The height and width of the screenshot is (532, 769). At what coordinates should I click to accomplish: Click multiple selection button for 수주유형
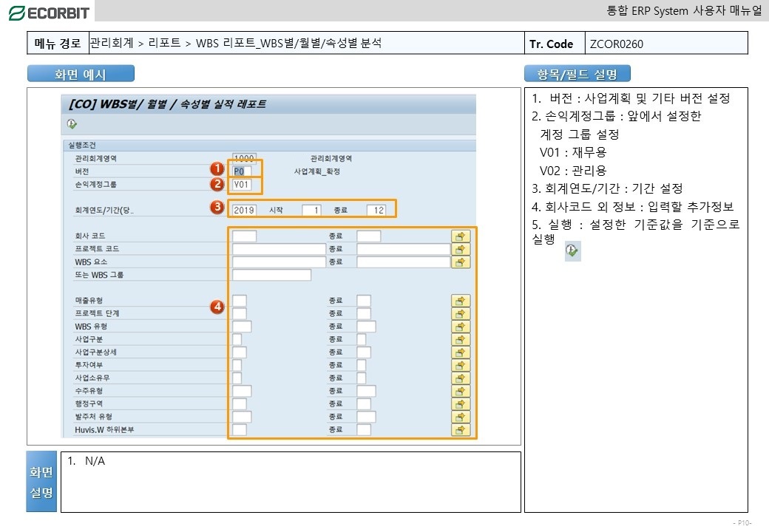coord(461,391)
